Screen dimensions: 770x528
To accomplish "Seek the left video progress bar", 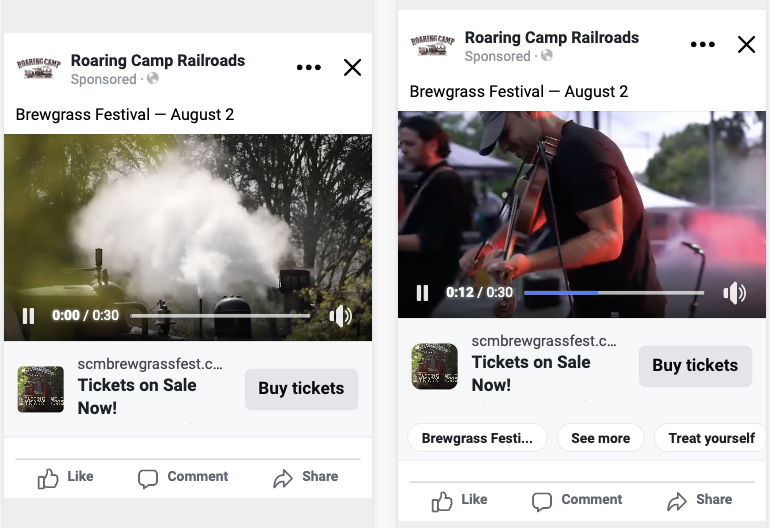I will click(x=220, y=316).
